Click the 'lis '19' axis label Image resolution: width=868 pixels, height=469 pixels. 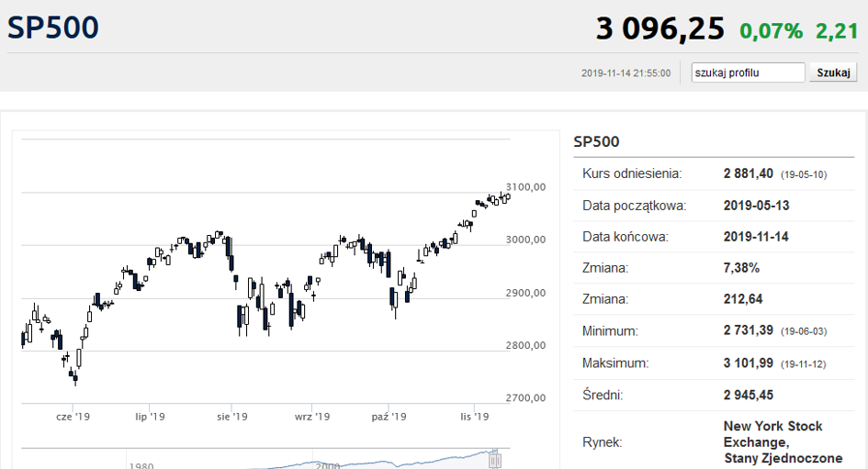(474, 417)
